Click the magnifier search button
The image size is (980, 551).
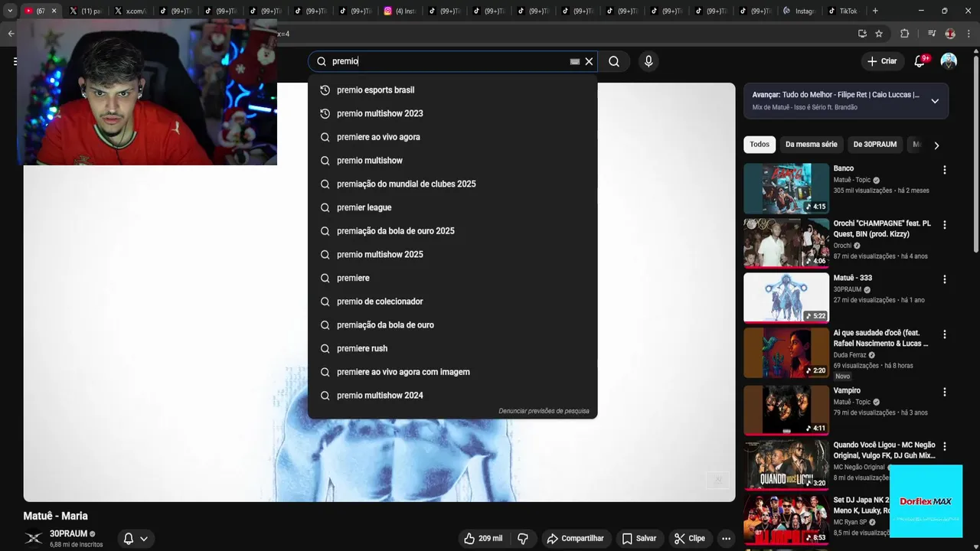click(x=614, y=61)
